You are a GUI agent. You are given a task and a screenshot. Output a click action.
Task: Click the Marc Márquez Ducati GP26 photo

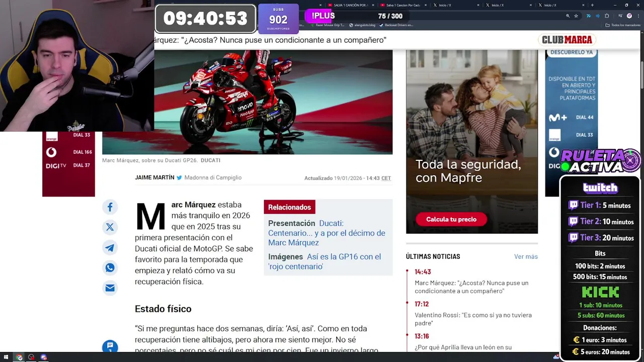click(x=247, y=102)
